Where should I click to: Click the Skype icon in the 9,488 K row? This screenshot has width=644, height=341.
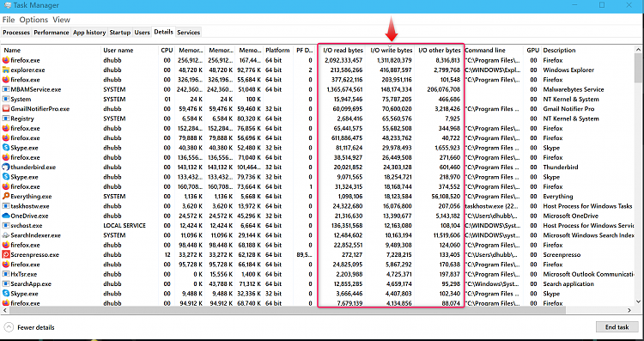coord(6,294)
